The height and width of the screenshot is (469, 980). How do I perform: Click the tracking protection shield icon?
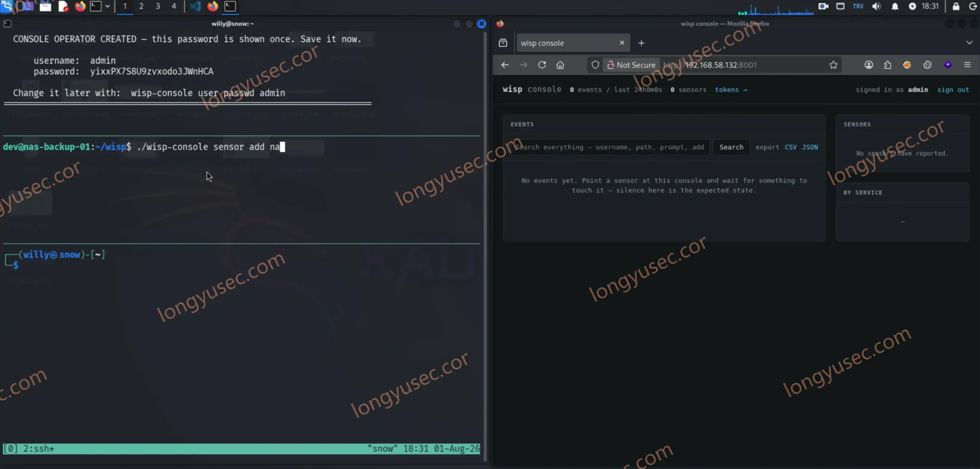point(595,65)
